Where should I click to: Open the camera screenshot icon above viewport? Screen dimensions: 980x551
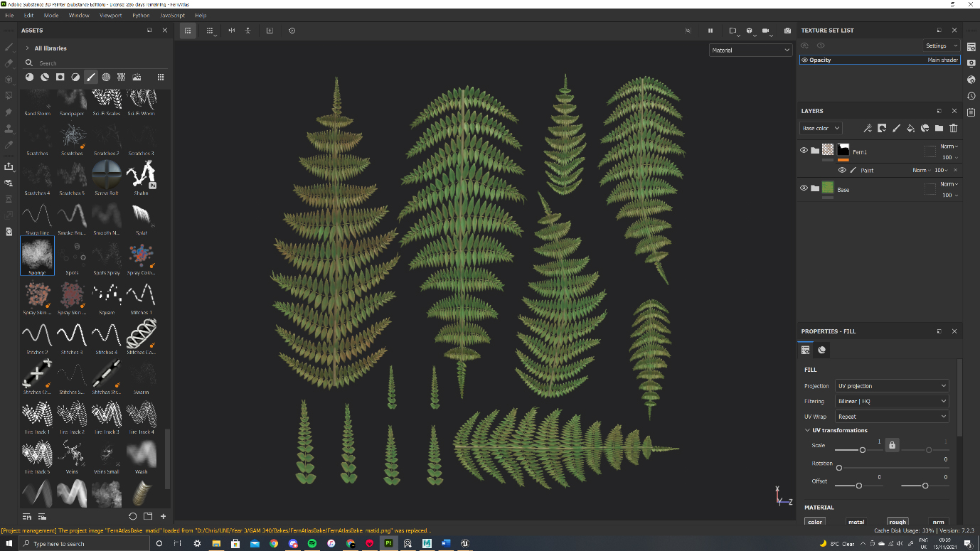click(787, 31)
